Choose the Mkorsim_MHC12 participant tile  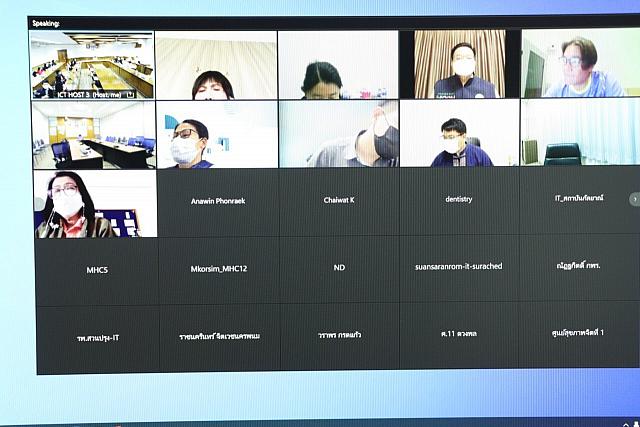218,269
